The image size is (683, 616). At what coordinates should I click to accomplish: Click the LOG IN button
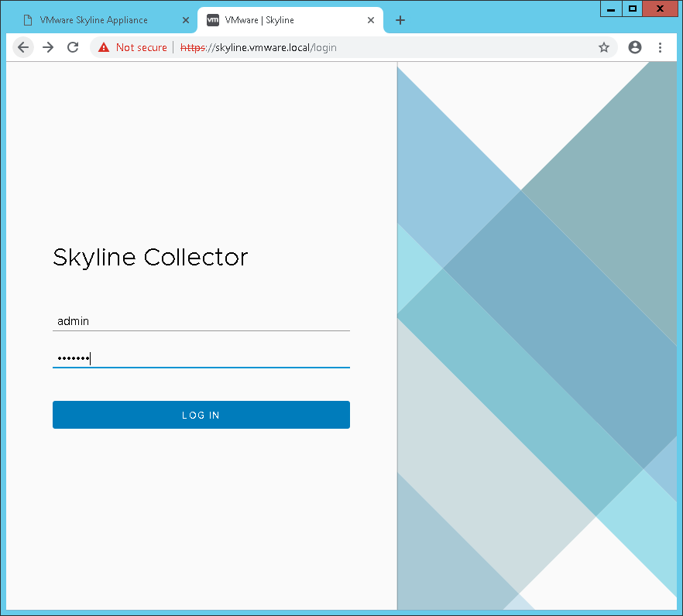pyautogui.click(x=201, y=415)
